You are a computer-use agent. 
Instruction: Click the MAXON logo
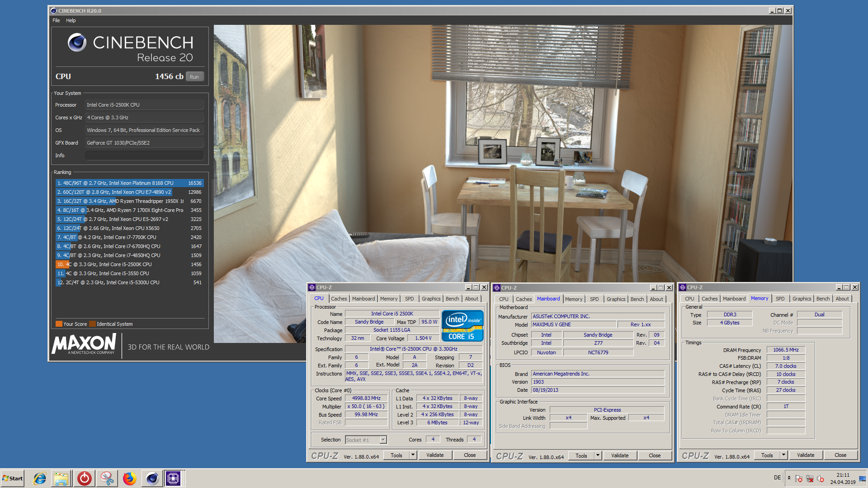point(84,345)
